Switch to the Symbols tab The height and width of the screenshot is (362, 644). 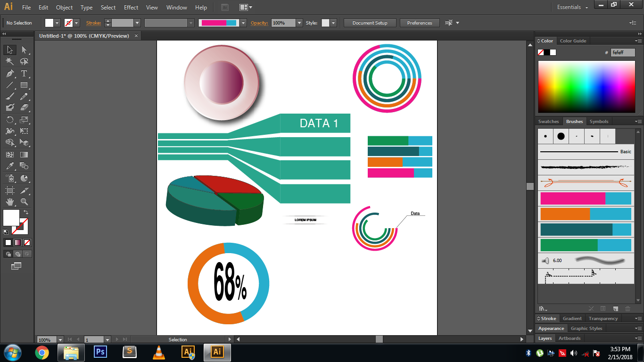point(599,122)
